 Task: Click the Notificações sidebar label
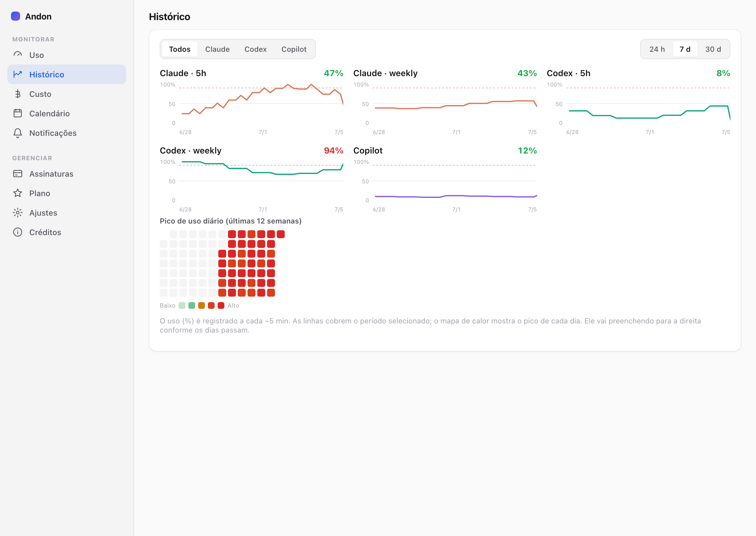tap(53, 133)
